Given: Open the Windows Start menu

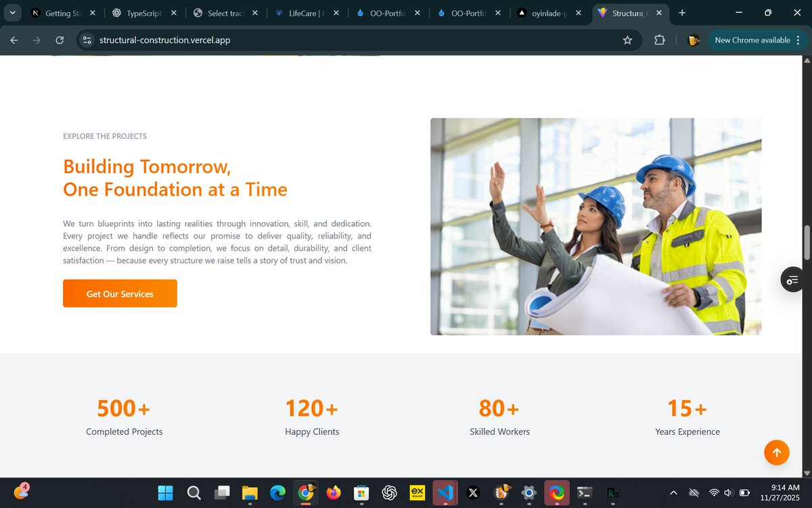Looking at the screenshot, I should click(166, 492).
